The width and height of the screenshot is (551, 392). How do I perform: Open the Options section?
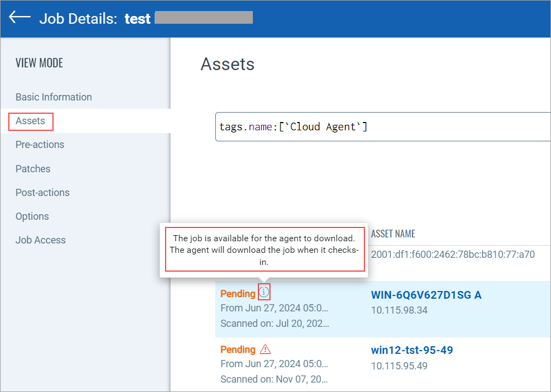(31, 216)
